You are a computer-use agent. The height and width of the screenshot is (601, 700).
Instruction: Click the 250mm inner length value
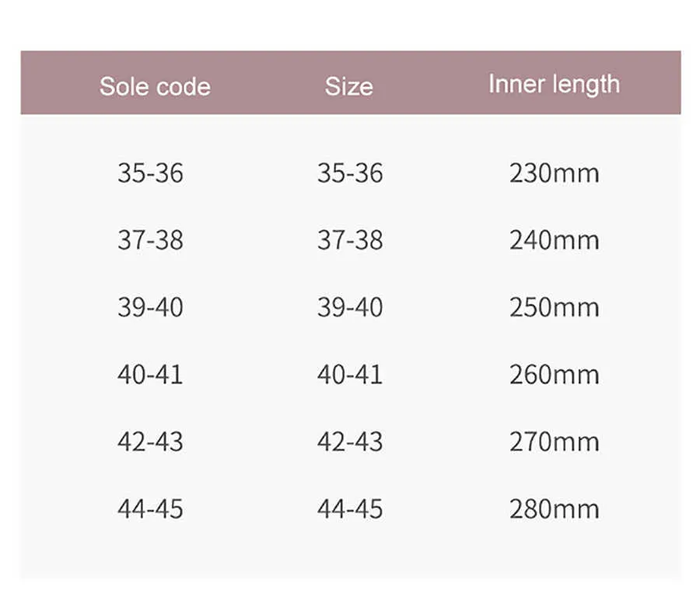click(x=555, y=307)
